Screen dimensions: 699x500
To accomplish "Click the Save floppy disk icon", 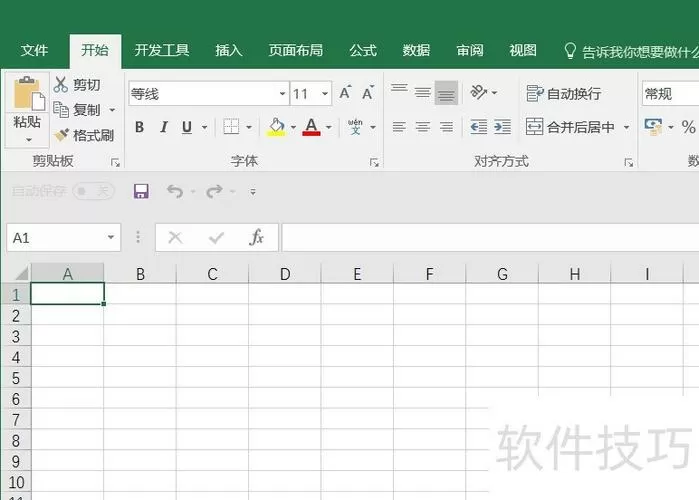I will [x=141, y=192].
